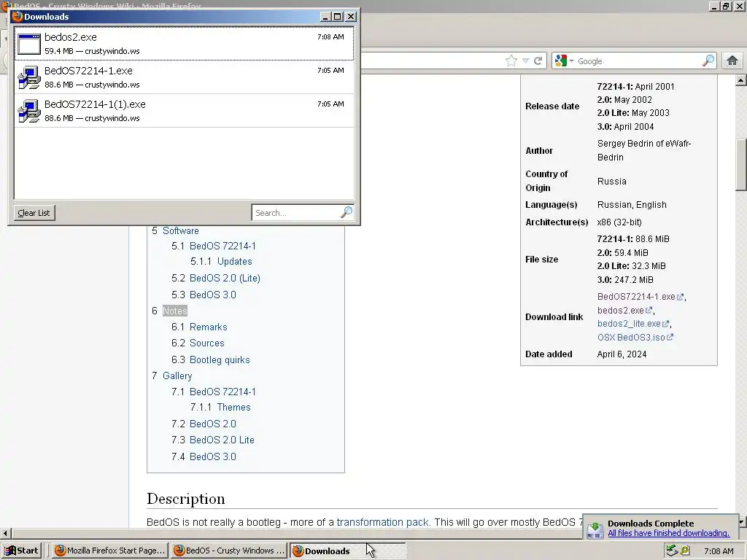Click the horizontal scrollbar left arrow
This screenshot has width=747, height=560.
click(x=5, y=533)
